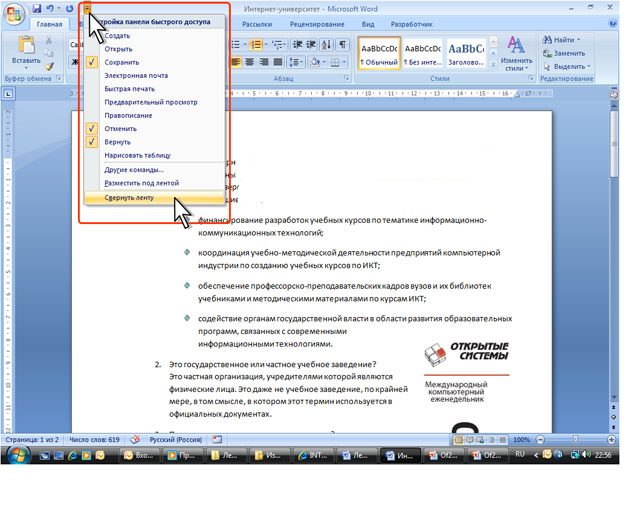Open the Стили dialog launcher
Image resolution: width=640 pixels, height=512 pixels.
click(531, 78)
